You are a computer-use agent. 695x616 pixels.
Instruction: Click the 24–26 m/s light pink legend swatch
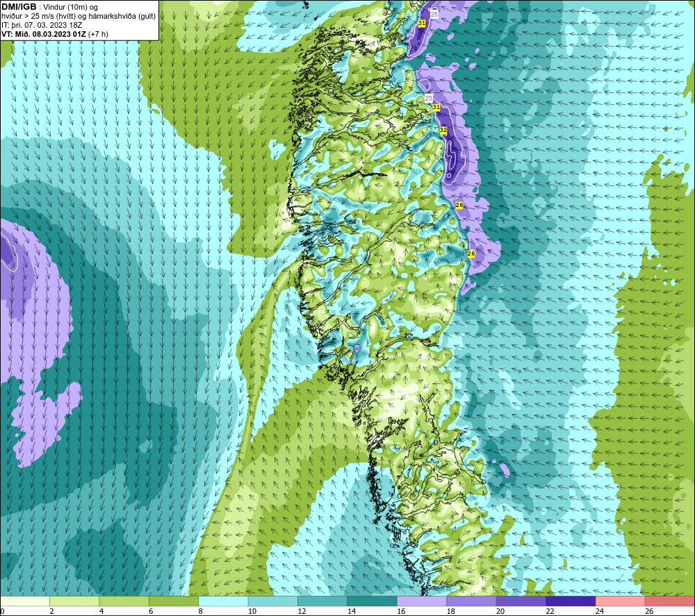click(621, 601)
